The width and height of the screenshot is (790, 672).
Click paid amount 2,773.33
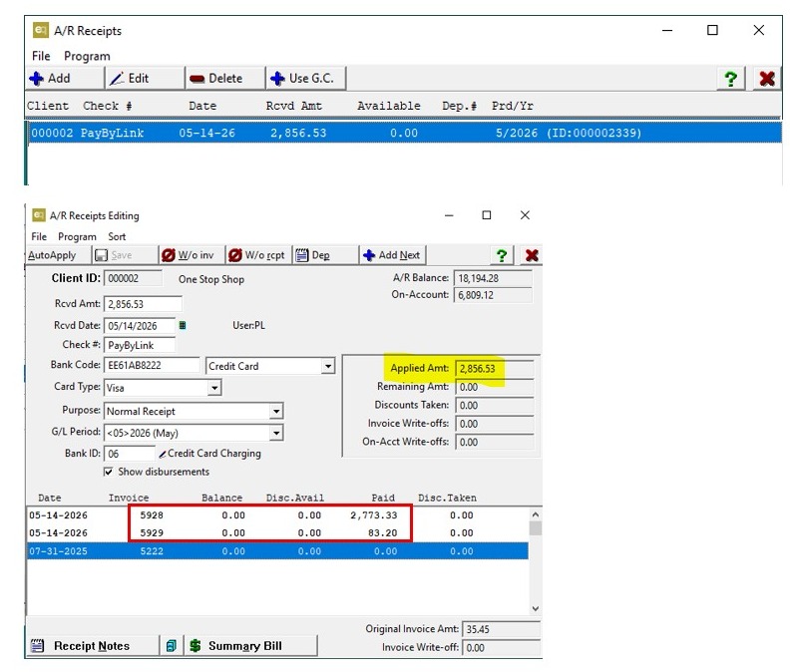point(374,515)
